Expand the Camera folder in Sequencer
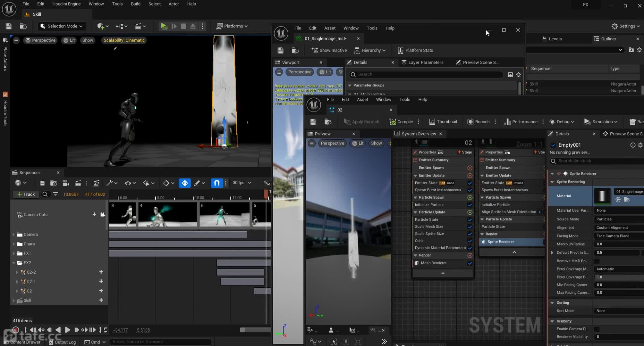 pos(14,235)
